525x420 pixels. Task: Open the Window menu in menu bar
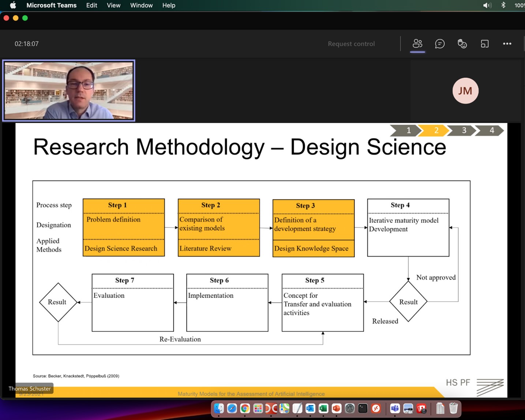[141, 5]
